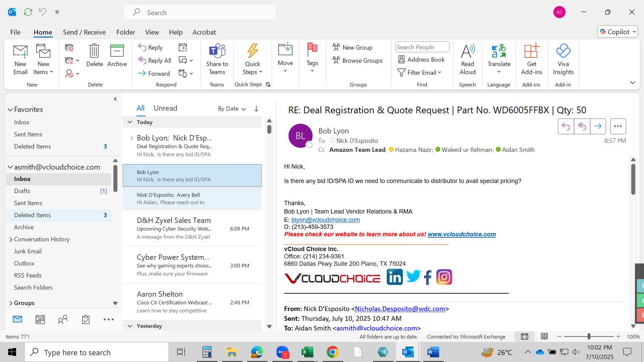
Task: Click the reading pane scrollbar thumb
Action: pos(633,179)
